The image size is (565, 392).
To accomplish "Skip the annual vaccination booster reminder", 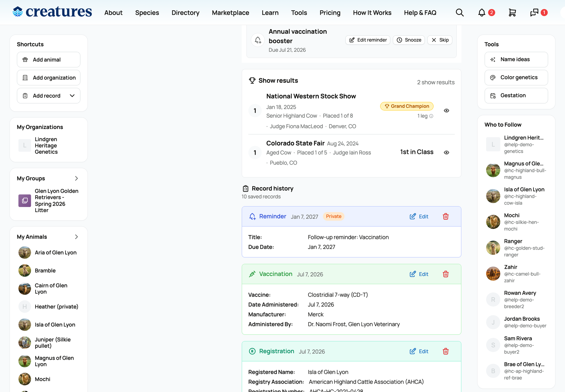I will coord(440,40).
